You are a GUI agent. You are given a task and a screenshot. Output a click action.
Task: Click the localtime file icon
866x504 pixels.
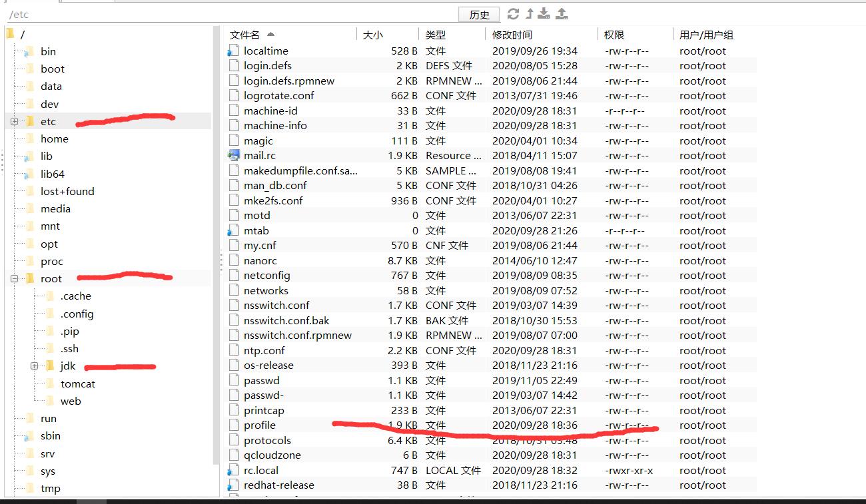232,51
